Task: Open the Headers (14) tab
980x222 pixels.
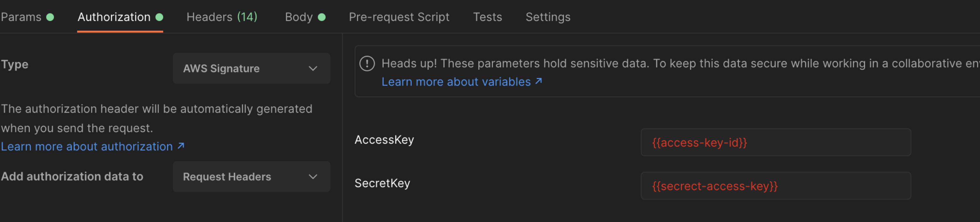Action: (x=222, y=17)
